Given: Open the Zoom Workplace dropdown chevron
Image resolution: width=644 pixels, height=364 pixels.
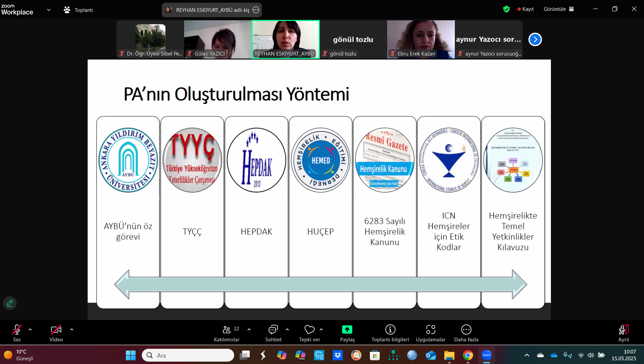Looking at the screenshot, I should 49,10.
